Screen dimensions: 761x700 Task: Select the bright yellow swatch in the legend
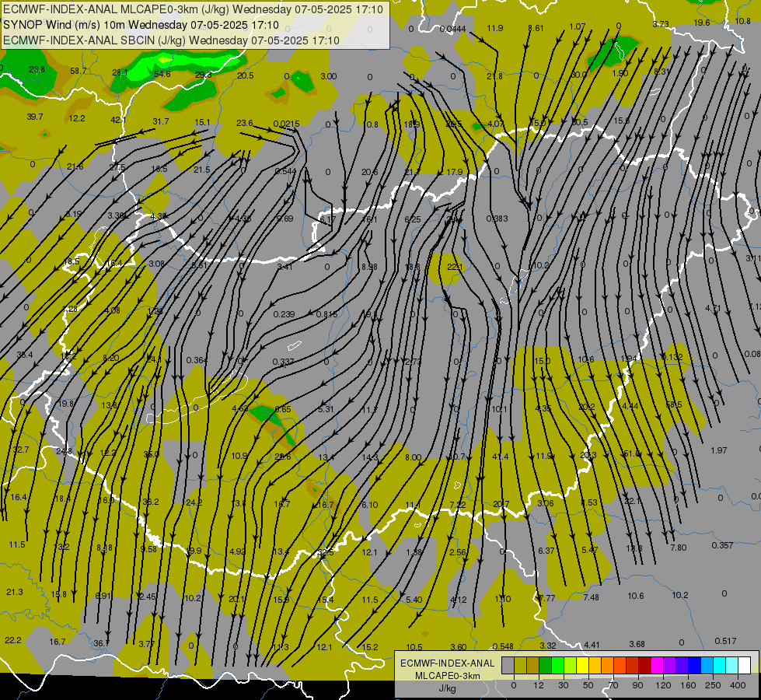coord(582,666)
